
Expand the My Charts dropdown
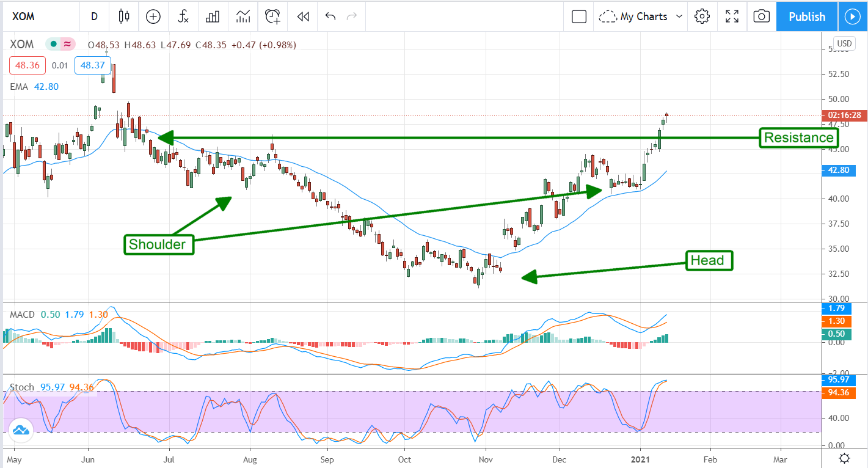pyautogui.click(x=641, y=16)
